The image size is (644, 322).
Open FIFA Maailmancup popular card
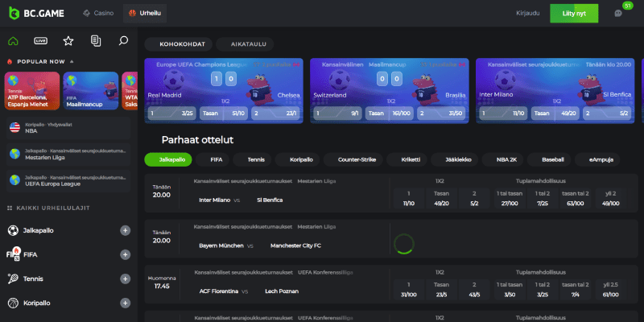click(x=91, y=91)
